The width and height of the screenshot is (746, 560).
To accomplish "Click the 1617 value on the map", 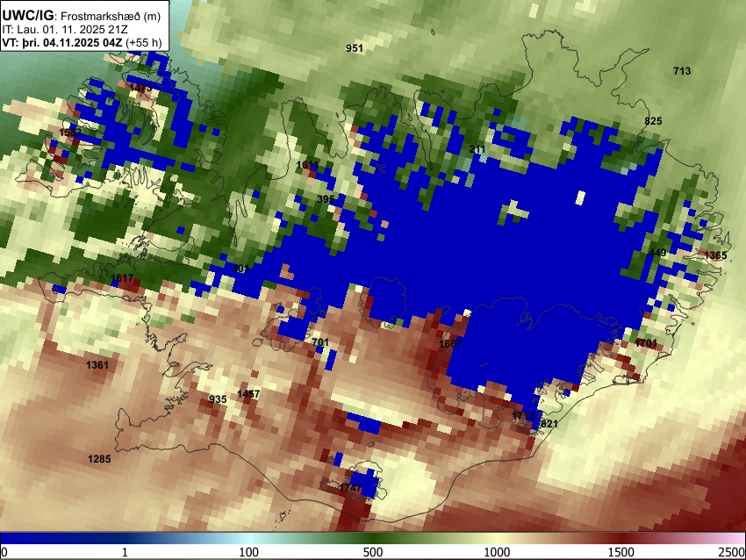I will click(122, 278).
